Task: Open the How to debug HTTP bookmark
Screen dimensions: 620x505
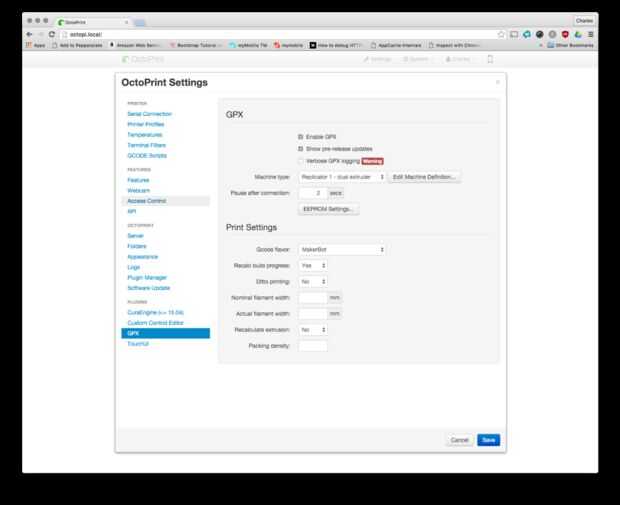Action: [336, 45]
